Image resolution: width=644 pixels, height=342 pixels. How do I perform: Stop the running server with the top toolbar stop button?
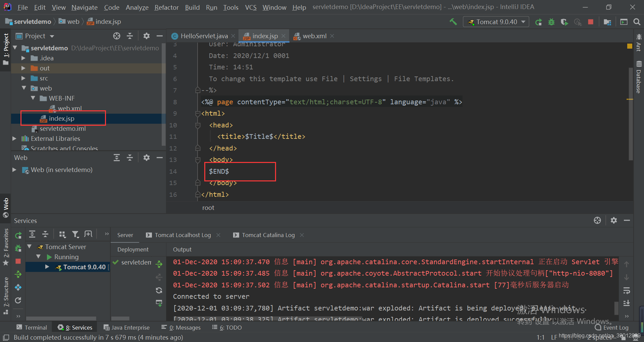pyautogui.click(x=591, y=22)
